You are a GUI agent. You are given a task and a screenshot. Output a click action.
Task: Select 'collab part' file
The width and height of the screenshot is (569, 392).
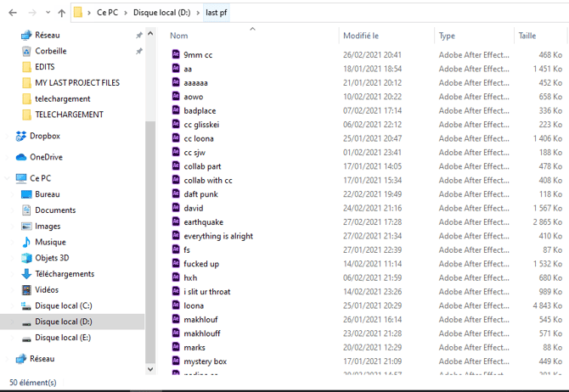(x=202, y=166)
